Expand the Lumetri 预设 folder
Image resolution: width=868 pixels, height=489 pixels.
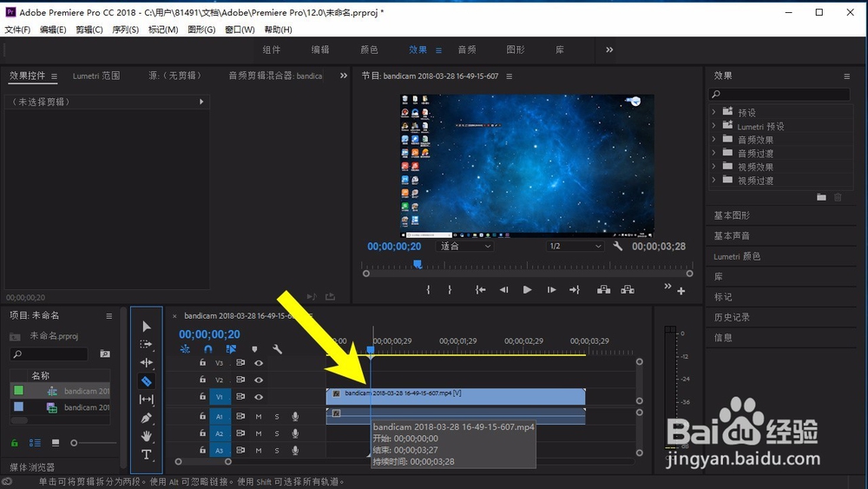713,126
